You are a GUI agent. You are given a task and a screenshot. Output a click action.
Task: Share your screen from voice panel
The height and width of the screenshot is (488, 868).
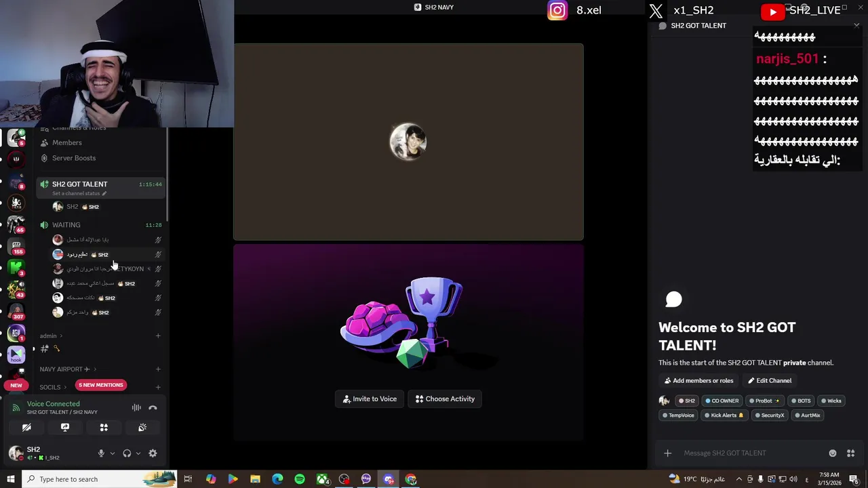pyautogui.click(x=65, y=428)
